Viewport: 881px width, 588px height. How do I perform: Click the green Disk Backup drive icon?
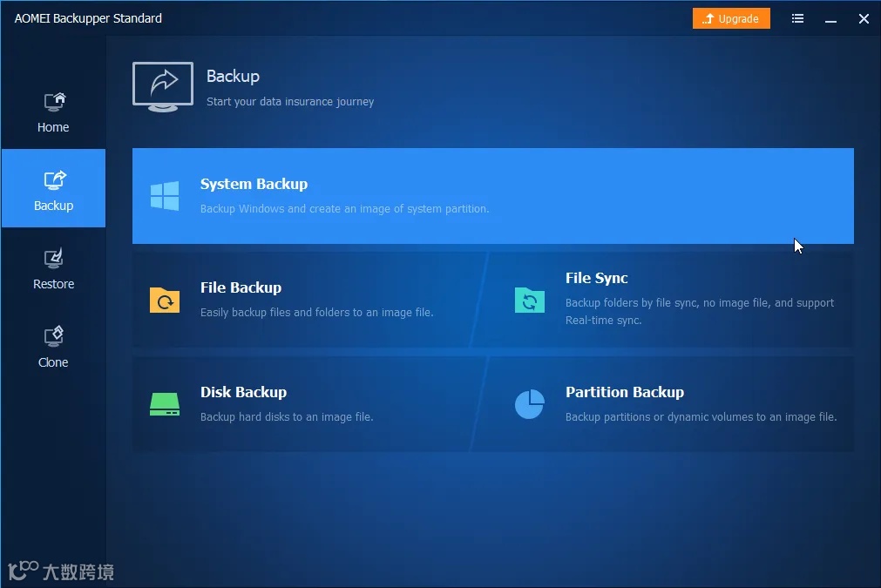[x=165, y=404]
